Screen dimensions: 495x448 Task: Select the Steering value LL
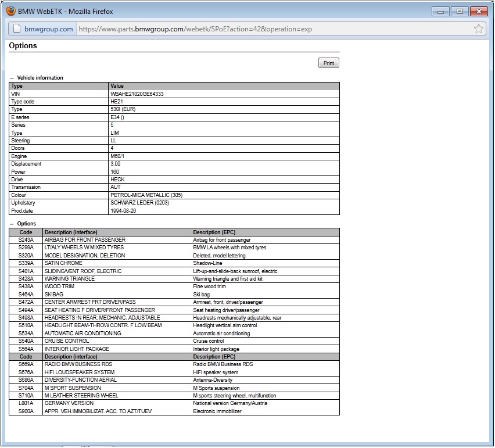pos(113,141)
